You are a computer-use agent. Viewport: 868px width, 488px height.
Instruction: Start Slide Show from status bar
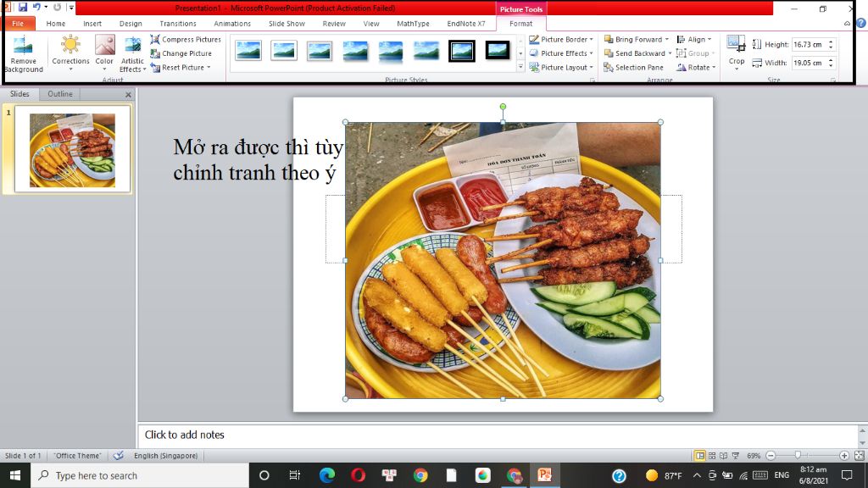coord(735,455)
